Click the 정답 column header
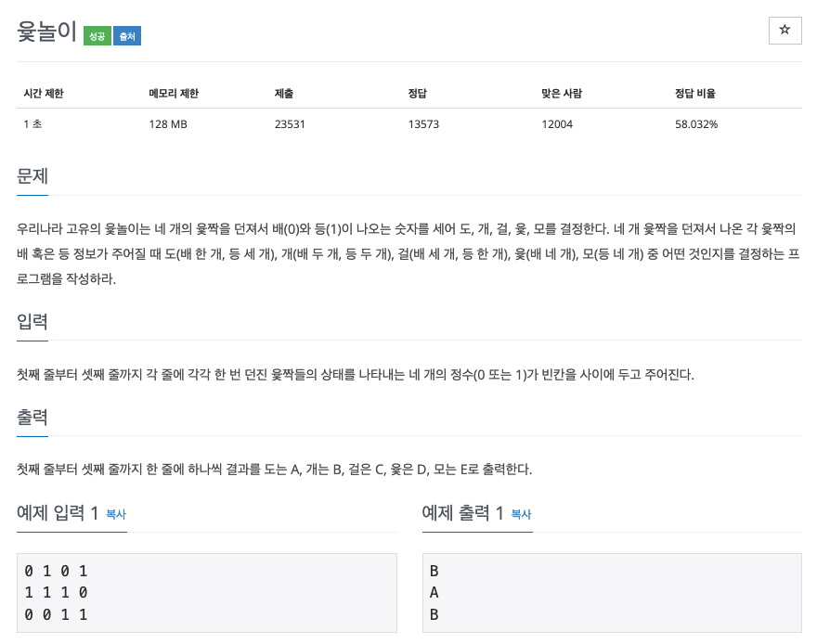817x644 pixels. tap(418, 93)
